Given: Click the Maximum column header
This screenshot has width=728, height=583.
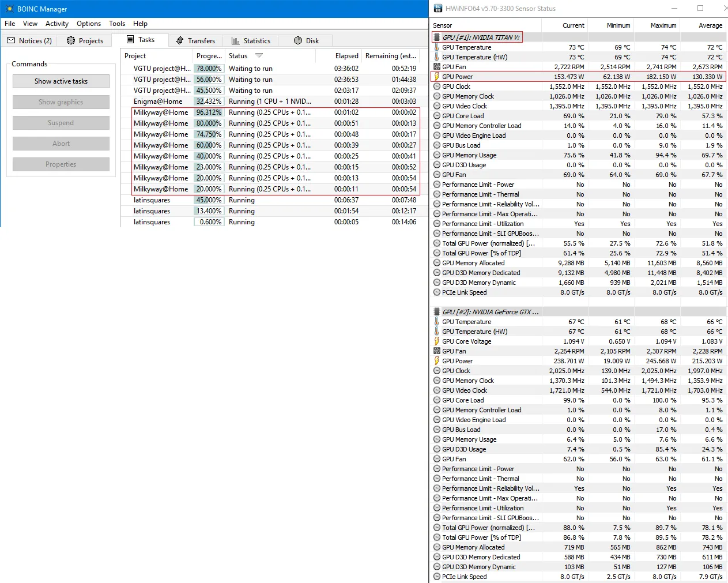Looking at the screenshot, I should [x=657, y=25].
